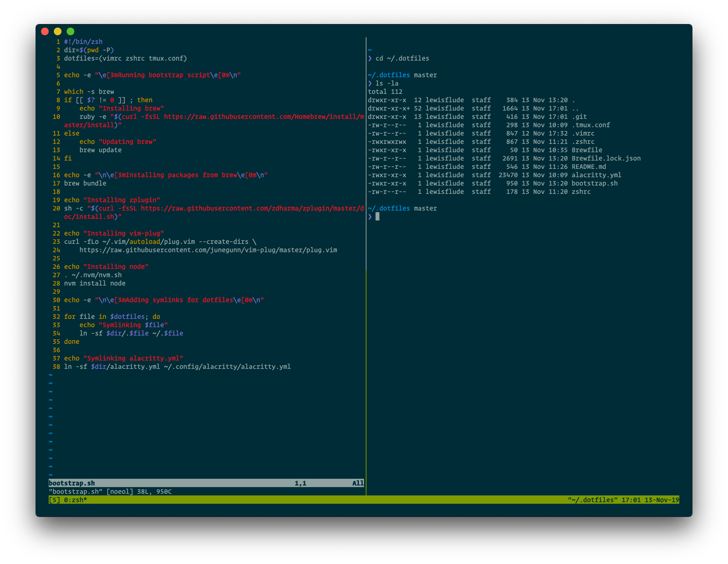Click the red close traffic light
The height and width of the screenshot is (564, 728).
tap(44, 32)
